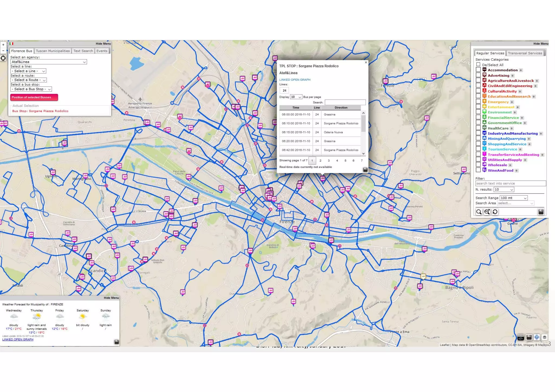Expand the CulturalActivity subcategories plus
This screenshot has height=392, width=555.
[520, 92]
